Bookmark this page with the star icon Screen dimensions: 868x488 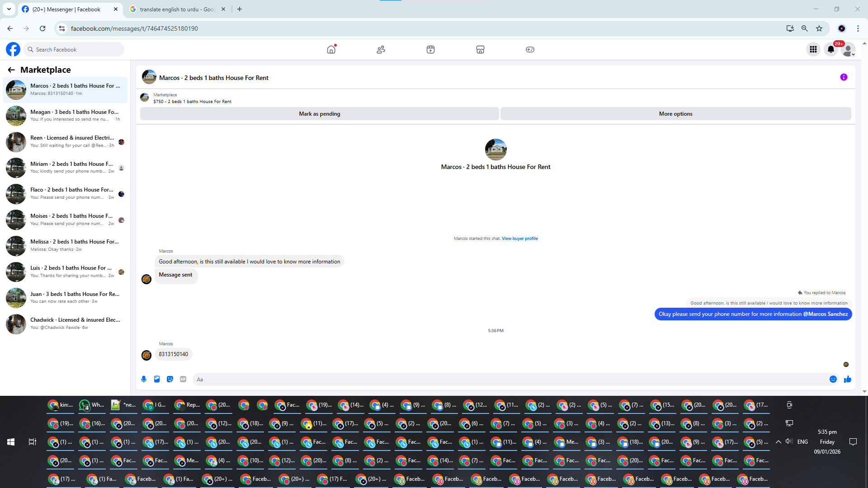819,28
